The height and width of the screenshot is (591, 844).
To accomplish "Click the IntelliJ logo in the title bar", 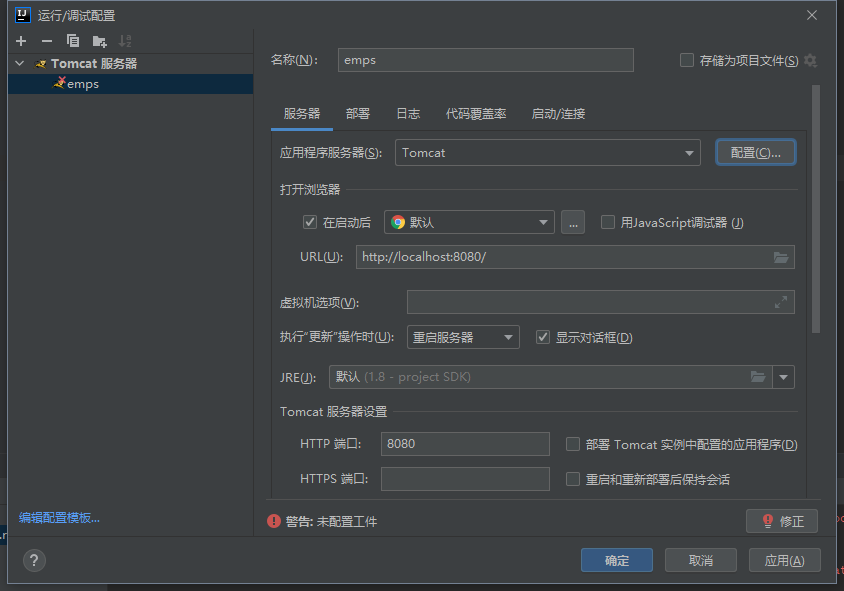I will point(23,15).
